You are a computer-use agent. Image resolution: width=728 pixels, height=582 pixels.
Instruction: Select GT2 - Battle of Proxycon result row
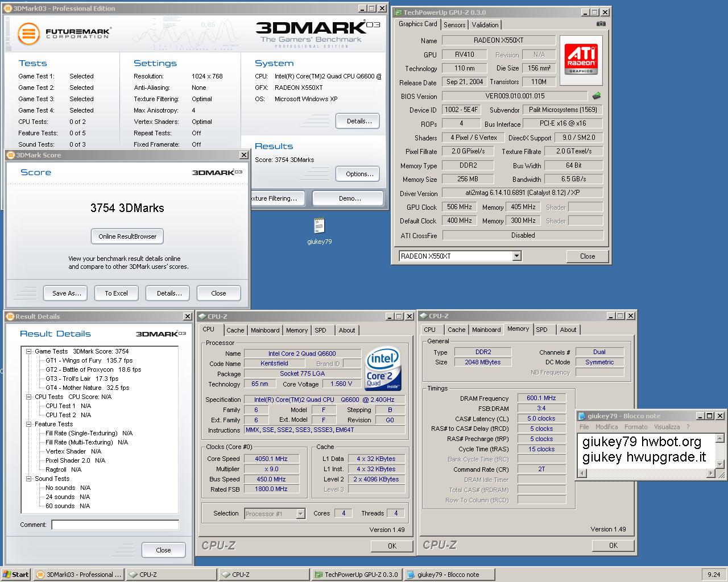(x=93, y=369)
